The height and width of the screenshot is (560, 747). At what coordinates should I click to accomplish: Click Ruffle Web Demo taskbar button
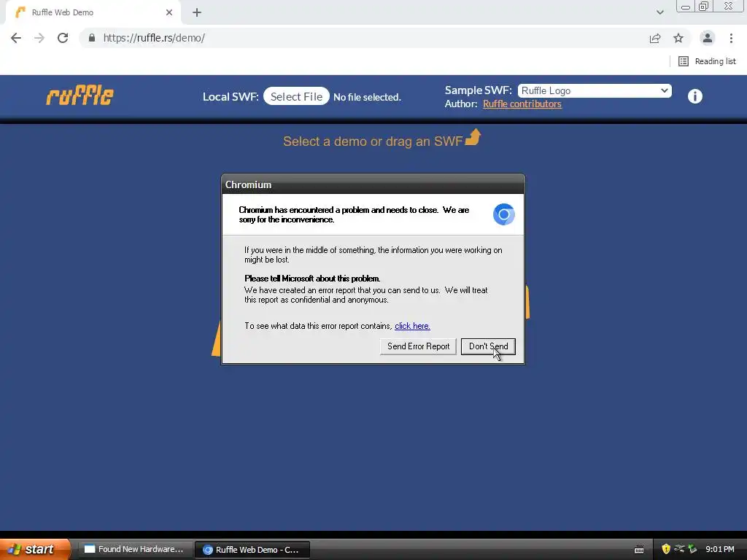tap(252, 550)
